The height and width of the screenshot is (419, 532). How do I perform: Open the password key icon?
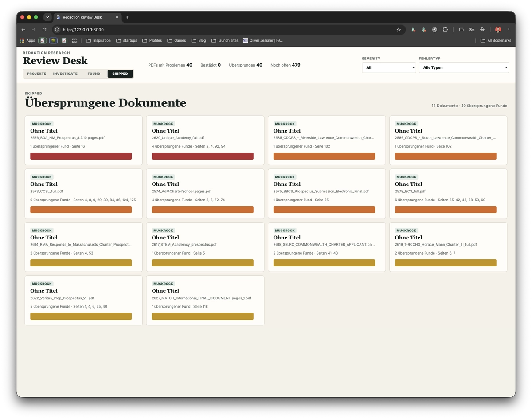click(471, 30)
